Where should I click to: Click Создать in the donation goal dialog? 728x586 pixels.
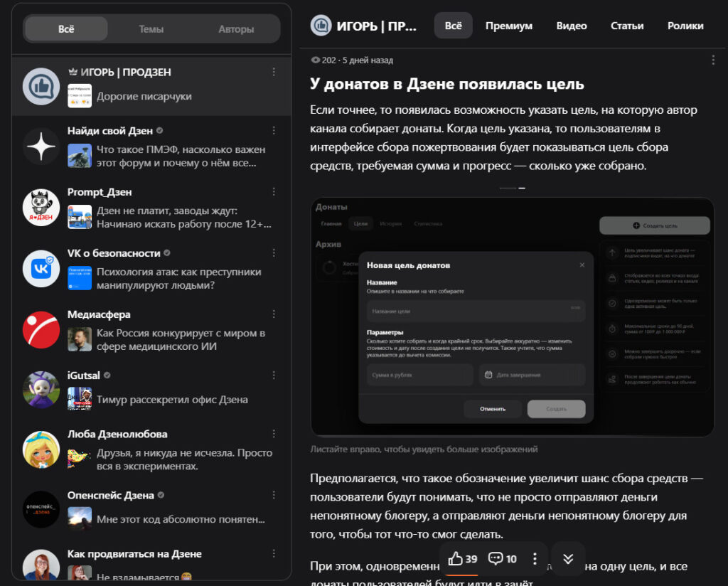(x=556, y=409)
